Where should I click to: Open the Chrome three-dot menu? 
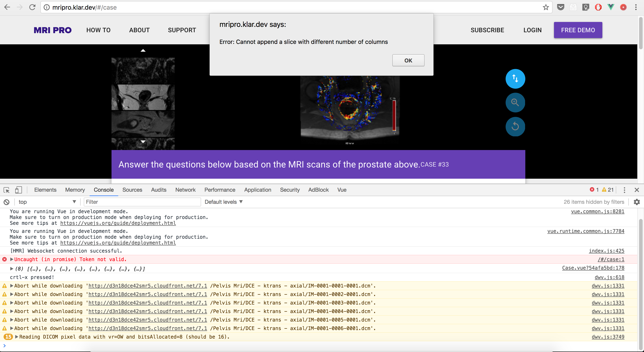636,7
